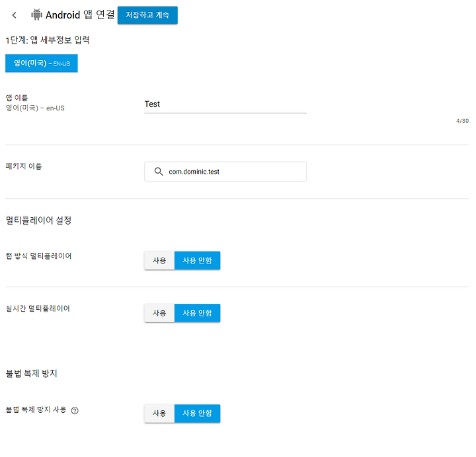The height and width of the screenshot is (457, 476).
Task: Go back using the left arrow icon
Action: (x=14, y=15)
